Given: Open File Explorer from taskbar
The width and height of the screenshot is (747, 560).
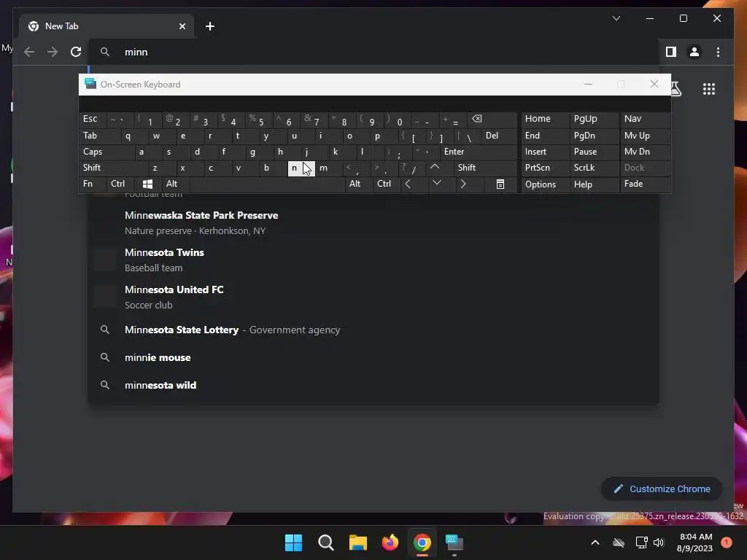Looking at the screenshot, I should tap(358, 542).
